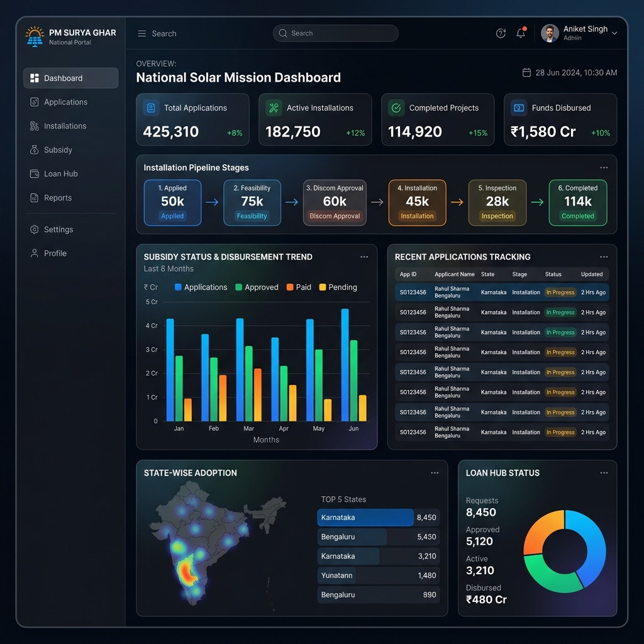Open the Dashboard sidebar item

tap(70, 78)
